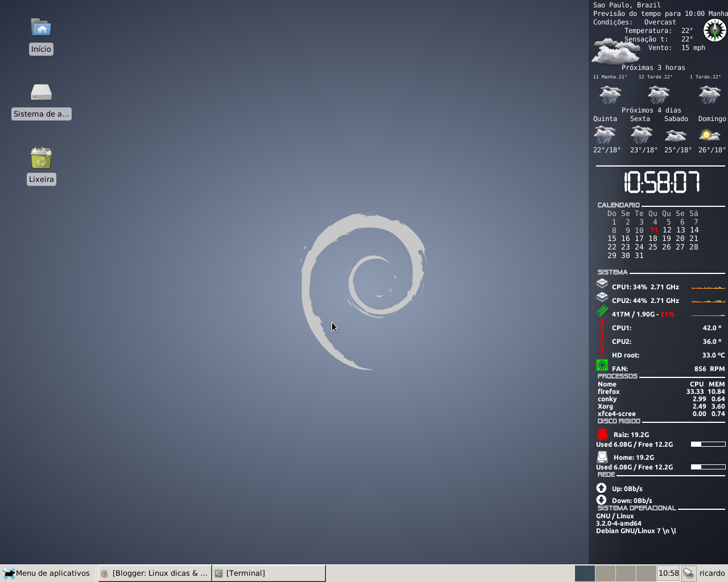Click the "33.0 °C" HD root temperature

tap(714, 355)
